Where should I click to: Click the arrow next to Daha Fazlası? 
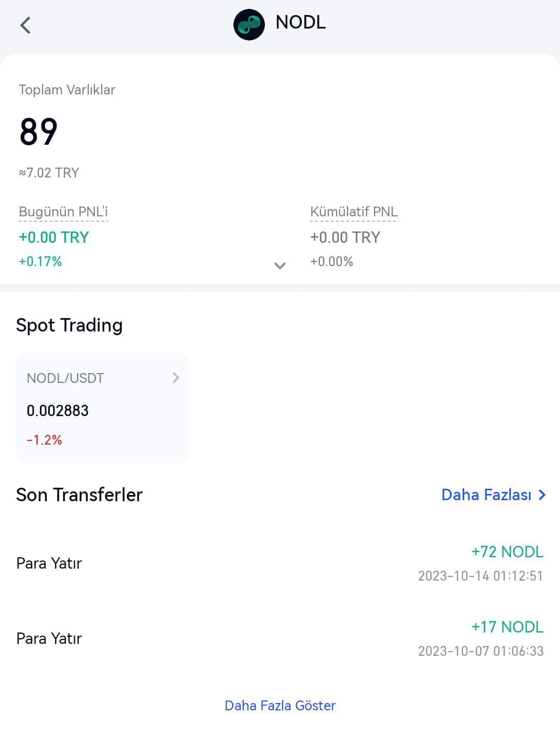tap(542, 495)
